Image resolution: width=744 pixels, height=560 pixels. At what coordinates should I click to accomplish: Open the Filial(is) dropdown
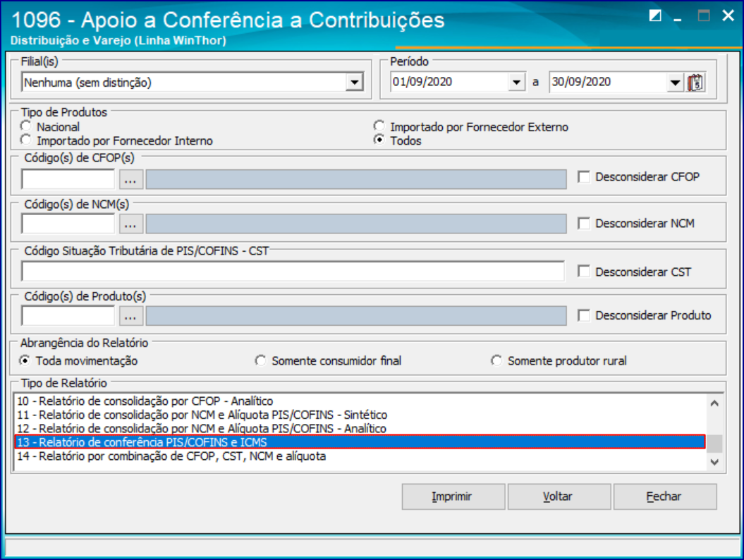(354, 83)
